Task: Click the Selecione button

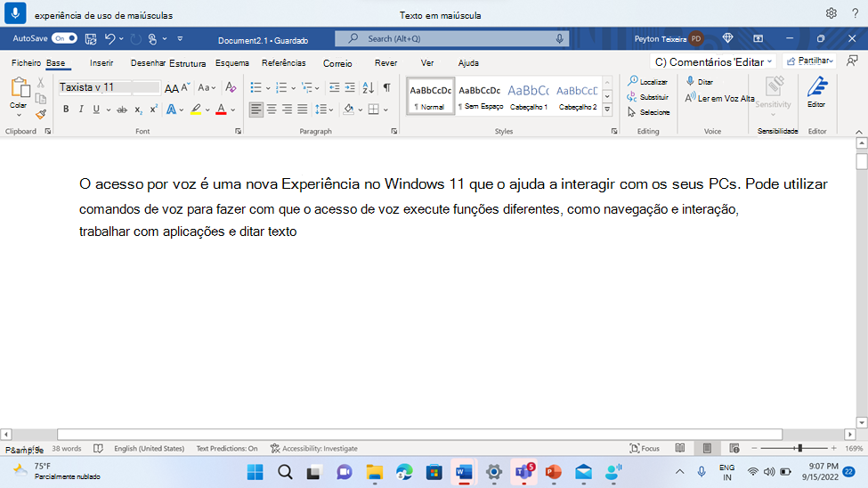Action: [648, 112]
